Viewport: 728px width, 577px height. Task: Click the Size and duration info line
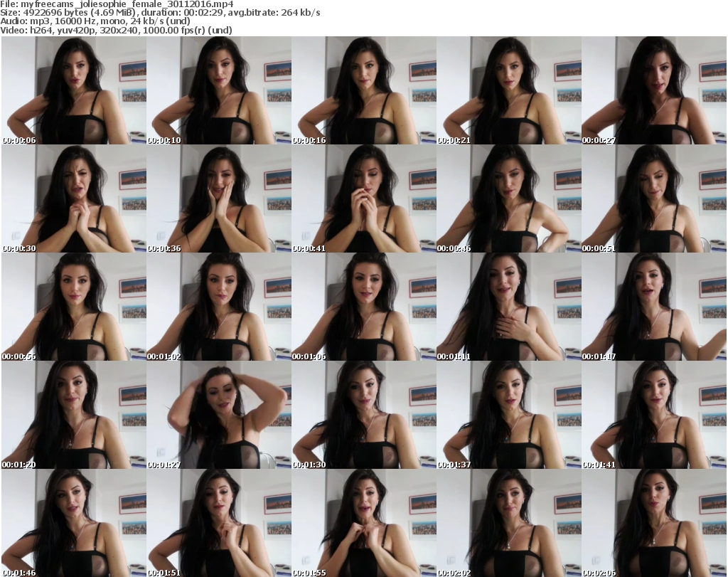point(160,13)
